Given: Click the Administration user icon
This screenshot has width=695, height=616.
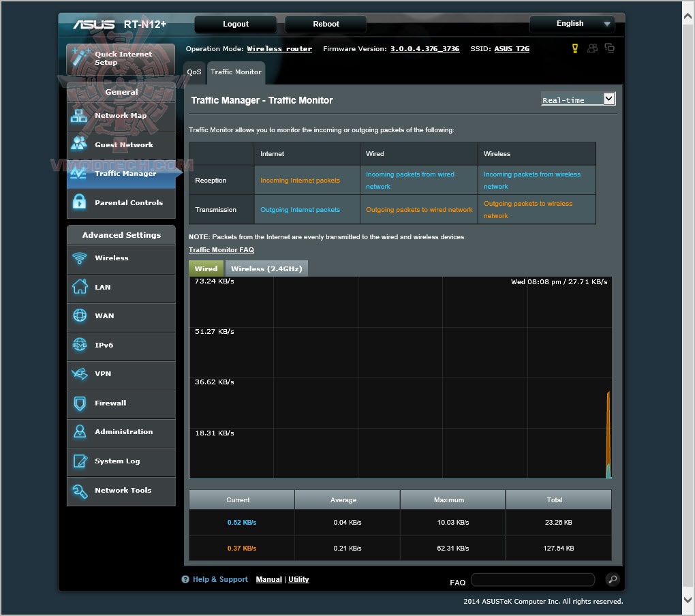Looking at the screenshot, I should 80,431.
